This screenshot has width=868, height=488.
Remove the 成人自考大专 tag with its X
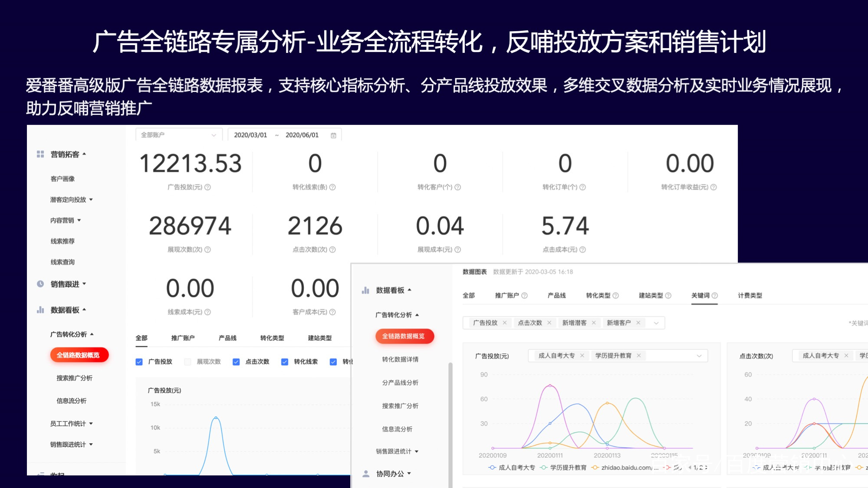coord(582,355)
